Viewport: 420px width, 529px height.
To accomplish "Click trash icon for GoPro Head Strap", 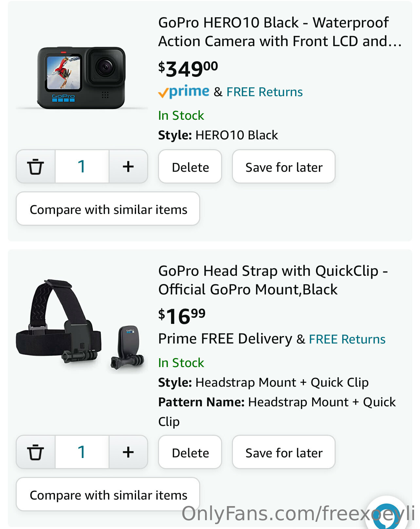I will (x=35, y=452).
